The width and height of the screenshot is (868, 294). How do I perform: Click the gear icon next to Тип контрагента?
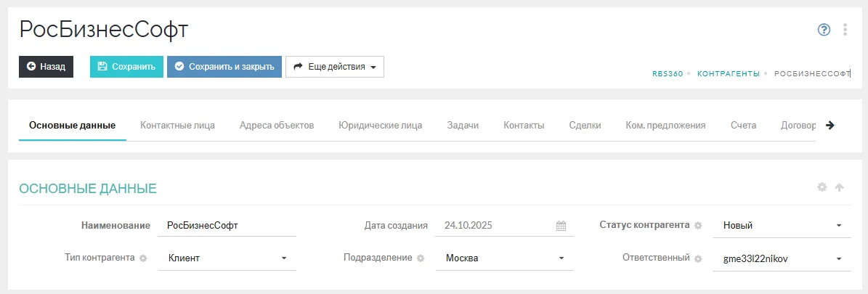[x=143, y=258]
